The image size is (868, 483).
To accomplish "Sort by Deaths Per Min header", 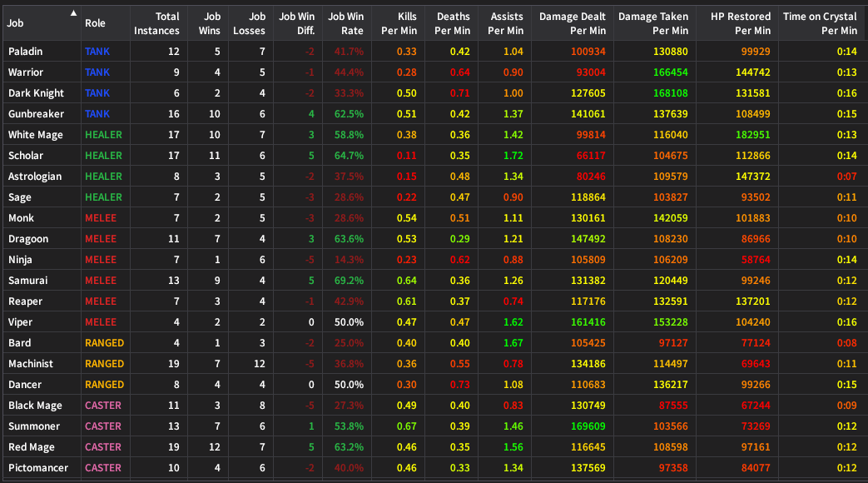I will click(x=452, y=23).
